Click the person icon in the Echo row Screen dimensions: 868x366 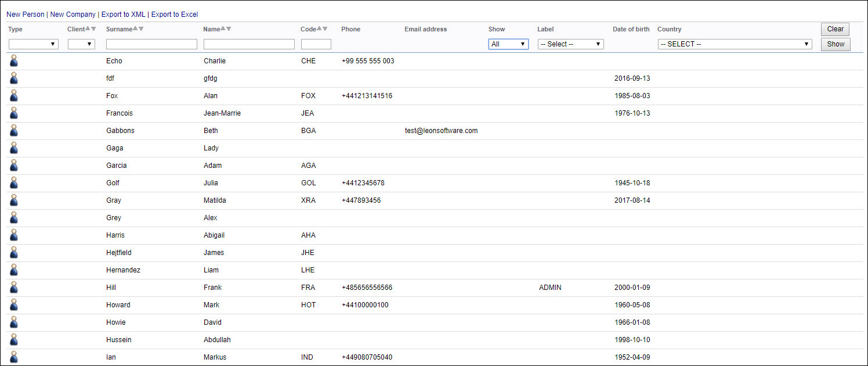click(x=14, y=60)
